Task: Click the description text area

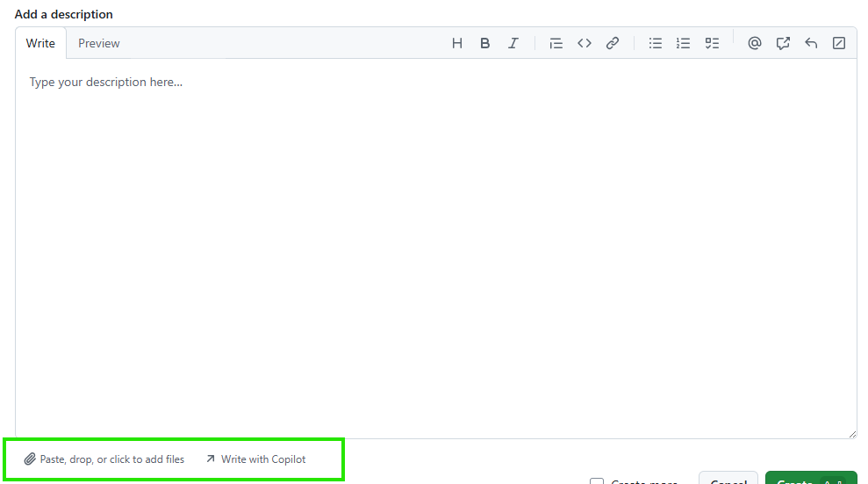Action: (x=435, y=246)
